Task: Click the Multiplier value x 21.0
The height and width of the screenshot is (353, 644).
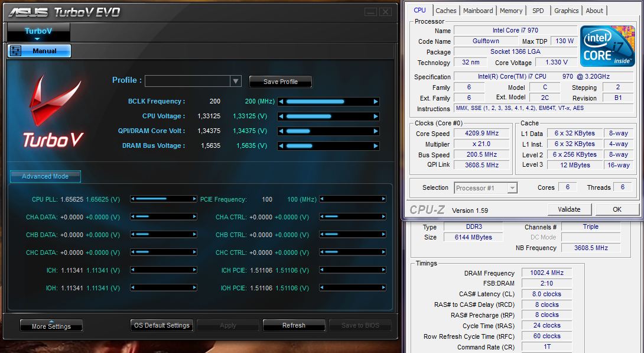Action: pyautogui.click(x=482, y=144)
